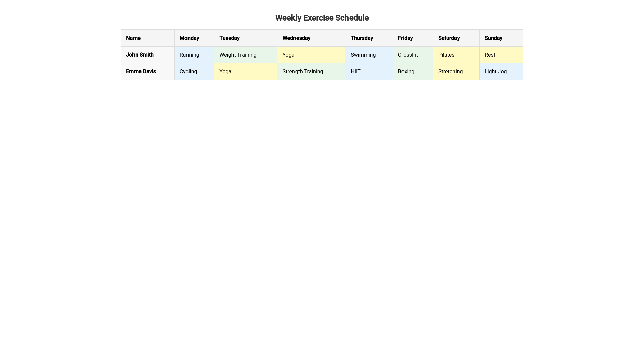Click the Boxing cell

pyautogui.click(x=413, y=71)
